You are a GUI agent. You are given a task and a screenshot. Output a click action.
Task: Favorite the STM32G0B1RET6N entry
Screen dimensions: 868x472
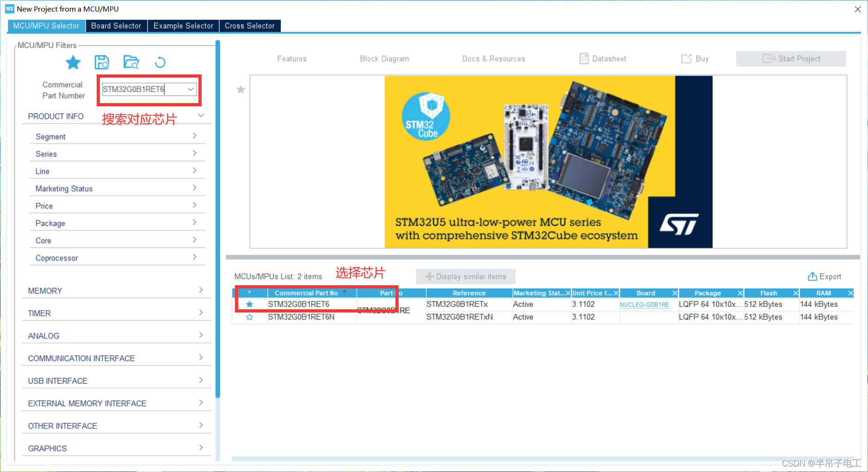(250, 317)
